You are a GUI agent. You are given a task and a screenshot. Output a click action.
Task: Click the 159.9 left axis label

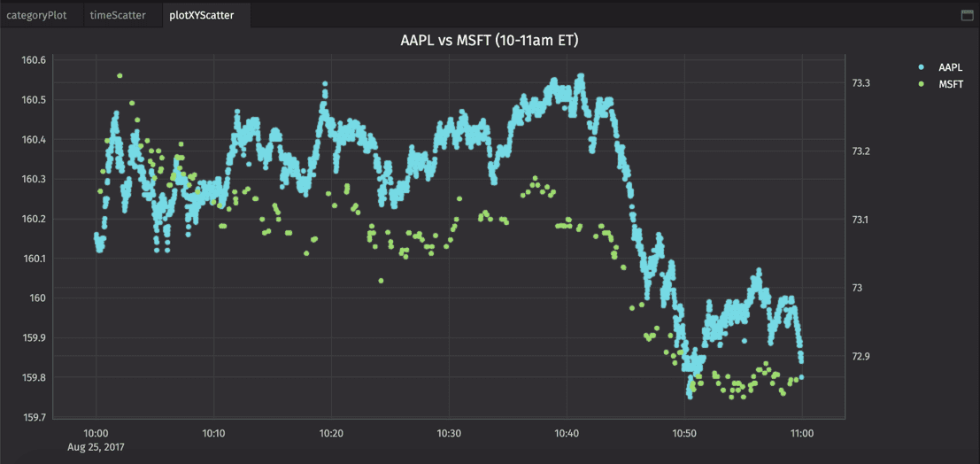pos(34,337)
